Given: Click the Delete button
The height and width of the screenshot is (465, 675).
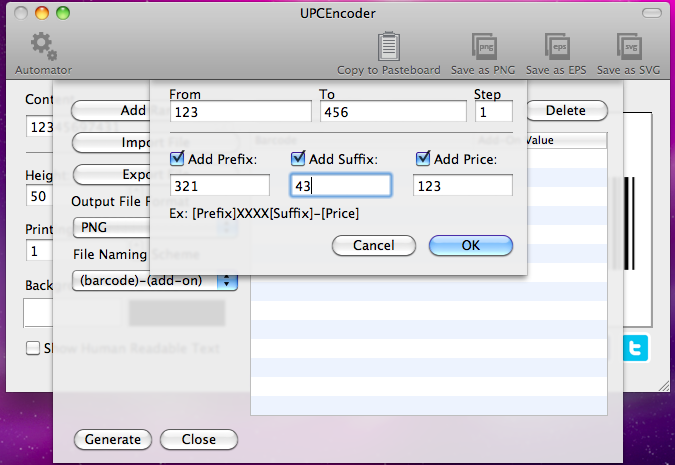Looking at the screenshot, I should pyautogui.click(x=566, y=111).
